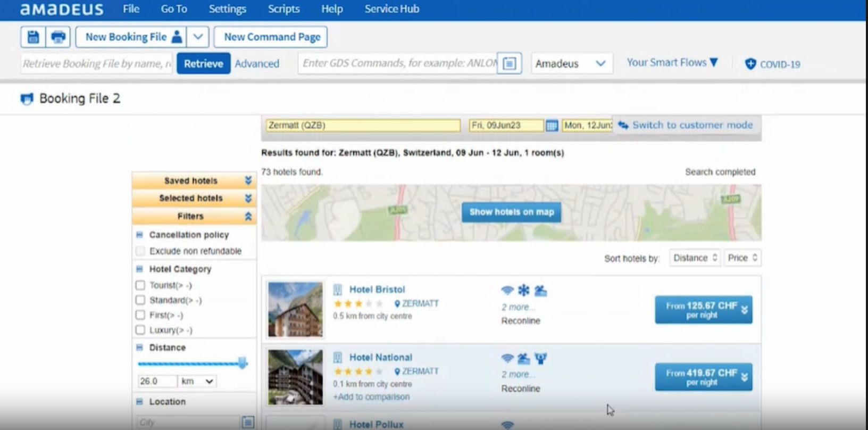
Task: Expand the Saved hotels panel
Action: tap(248, 180)
